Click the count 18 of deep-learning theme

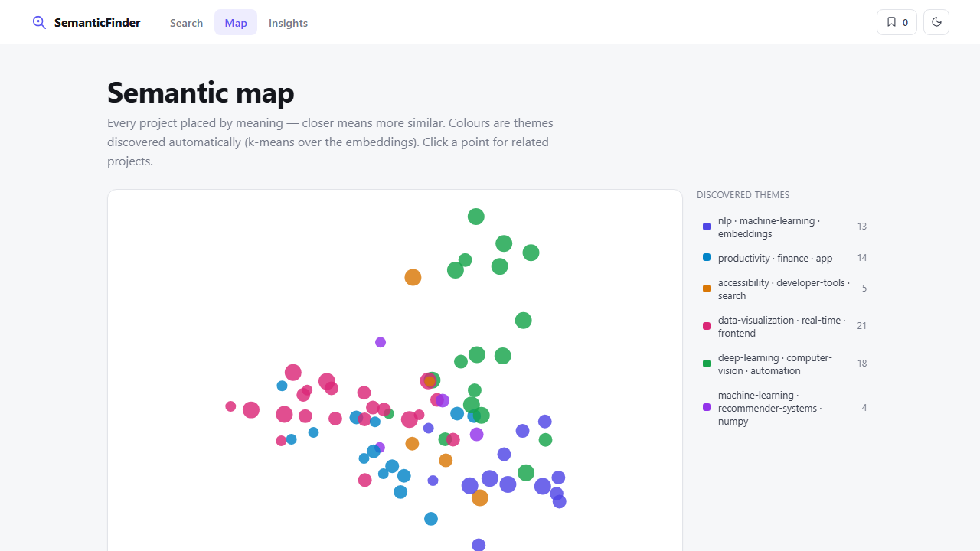click(x=861, y=364)
